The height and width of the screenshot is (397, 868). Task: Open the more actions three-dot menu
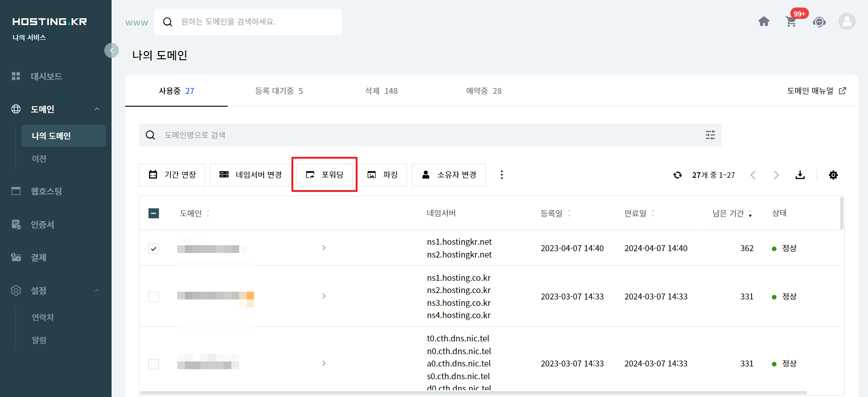pyautogui.click(x=501, y=175)
